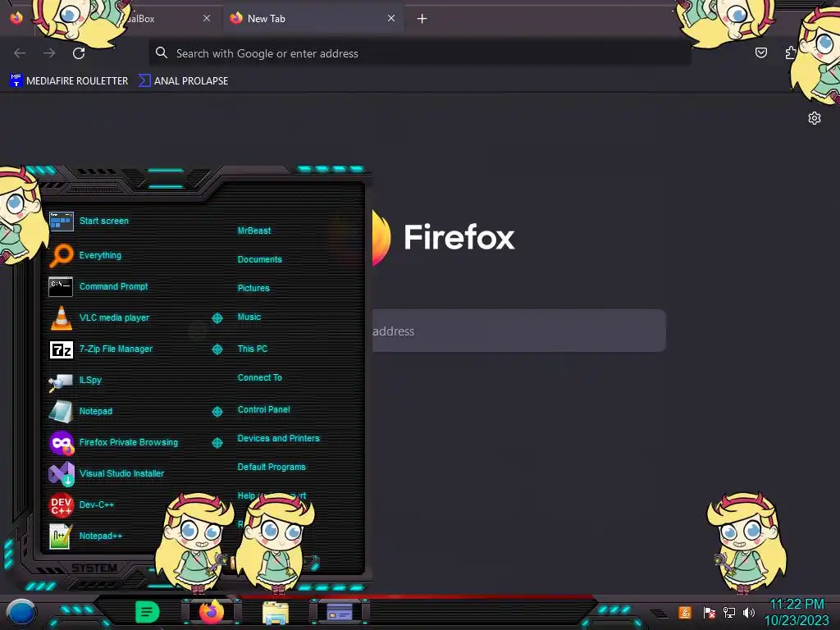Open Notepad from start menu
This screenshot has width=840, height=630.
95,412
